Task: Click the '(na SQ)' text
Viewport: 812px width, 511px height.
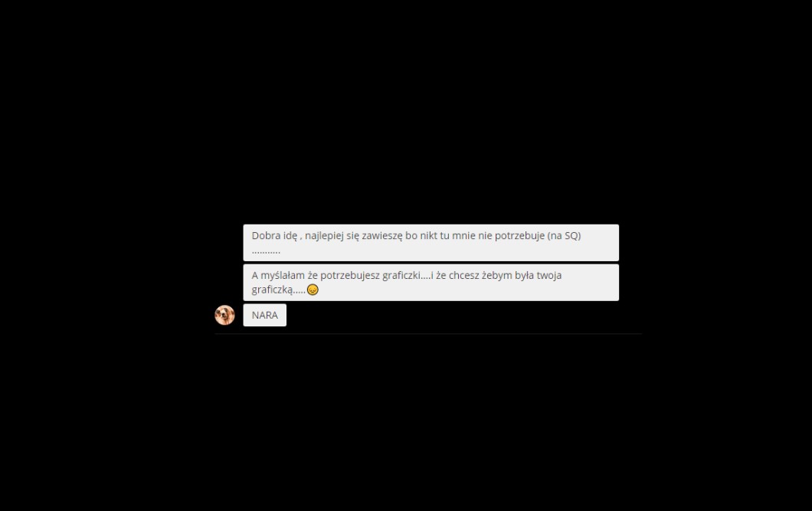Action: click(564, 235)
